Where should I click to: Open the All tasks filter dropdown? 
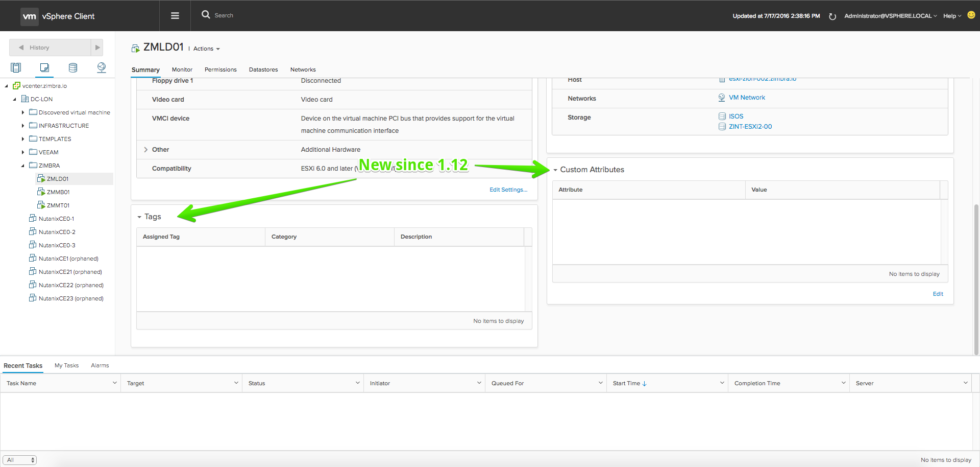(x=19, y=460)
